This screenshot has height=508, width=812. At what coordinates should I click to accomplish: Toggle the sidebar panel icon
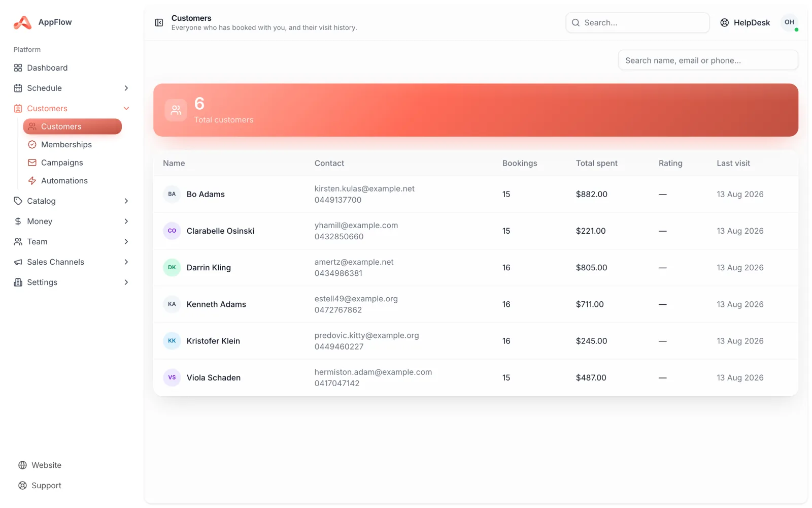[159, 22]
